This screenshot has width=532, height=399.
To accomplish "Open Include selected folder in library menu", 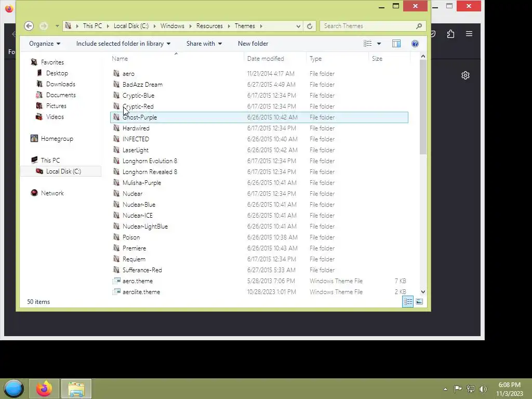I will pyautogui.click(x=123, y=44).
